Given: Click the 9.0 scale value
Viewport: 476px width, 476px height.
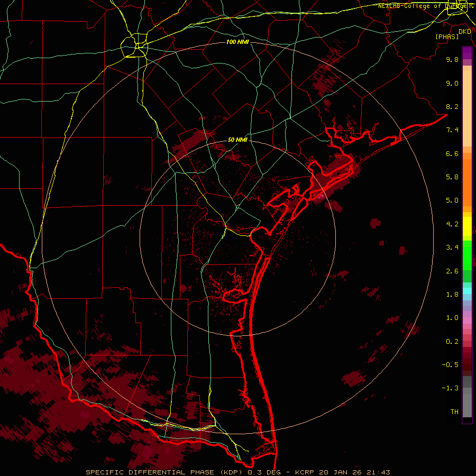Looking at the screenshot, I should [452, 83].
